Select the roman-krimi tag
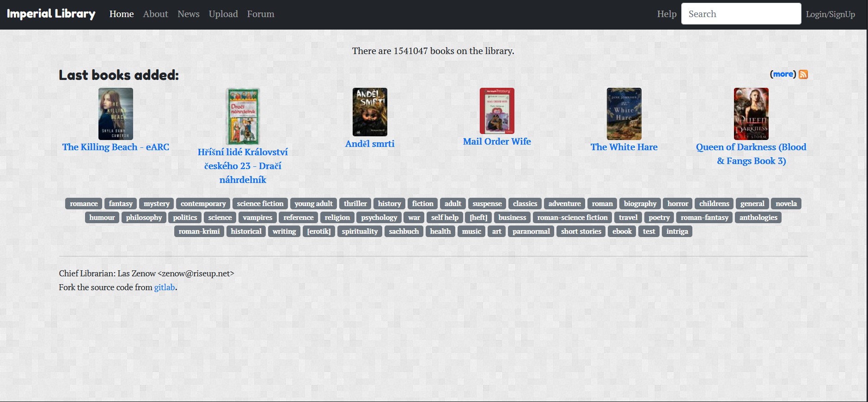Viewport: 868px width, 402px height. (x=199, y=231)
